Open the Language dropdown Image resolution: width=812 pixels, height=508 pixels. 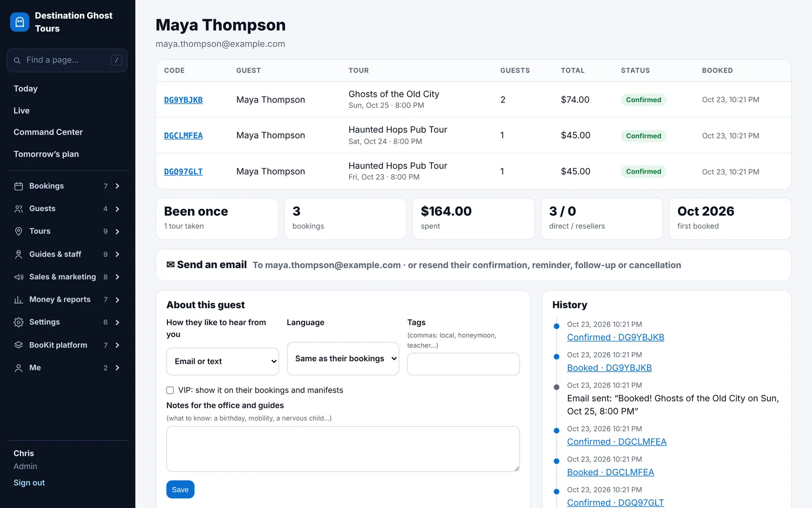click(343, 359)
